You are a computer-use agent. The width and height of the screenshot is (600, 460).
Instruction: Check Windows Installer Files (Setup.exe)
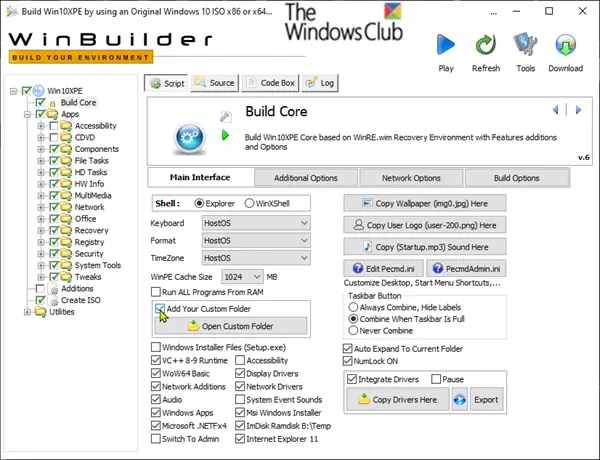pyautogui.click(x=156, y=347)
